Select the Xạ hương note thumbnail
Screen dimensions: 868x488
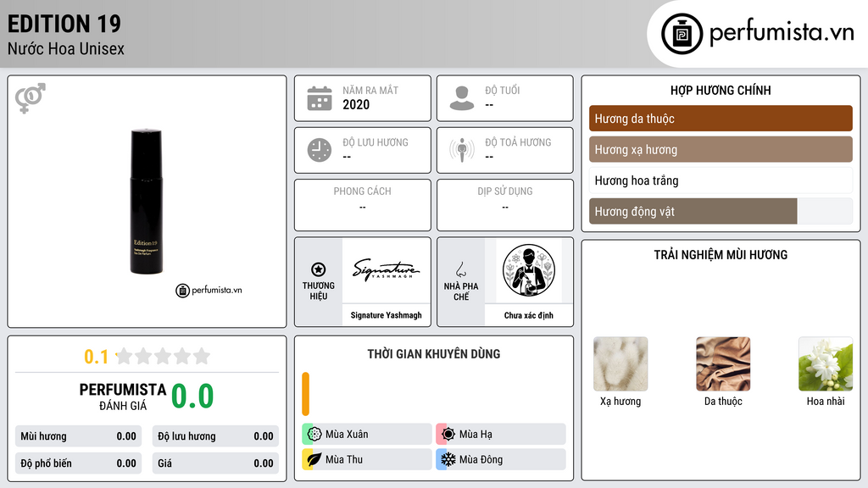point(620,364)
